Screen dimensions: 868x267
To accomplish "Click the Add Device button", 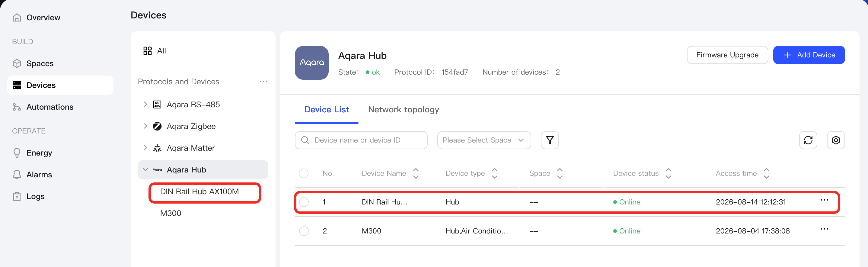I will click(809, 55).
